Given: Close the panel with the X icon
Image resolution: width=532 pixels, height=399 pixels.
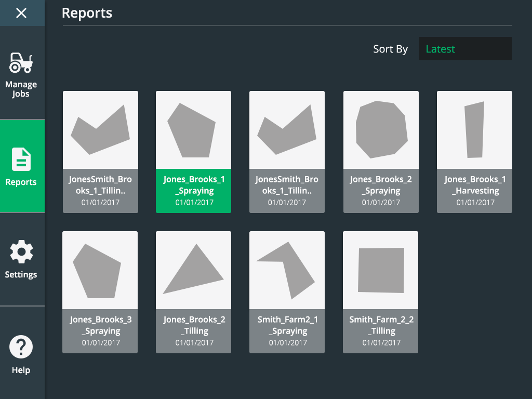Looking at the screenshot, I should pos(21,13).
